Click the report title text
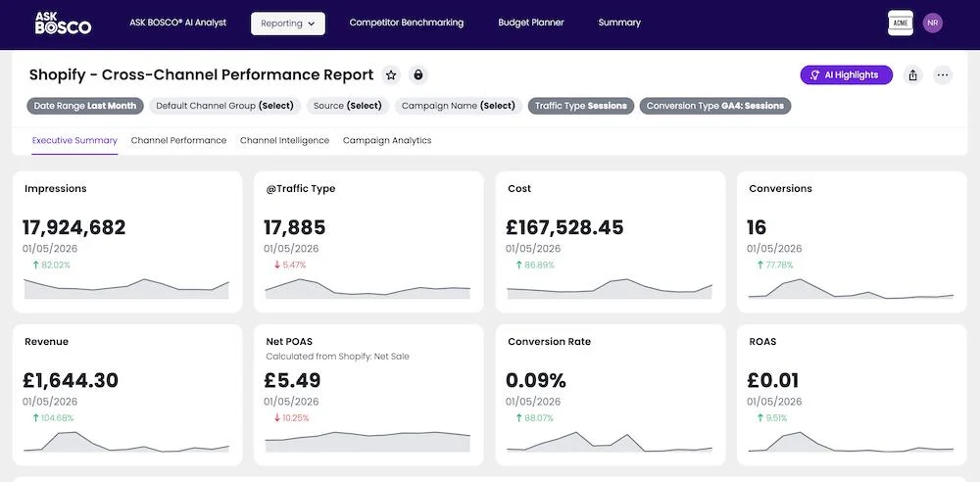 pos(201,75)
